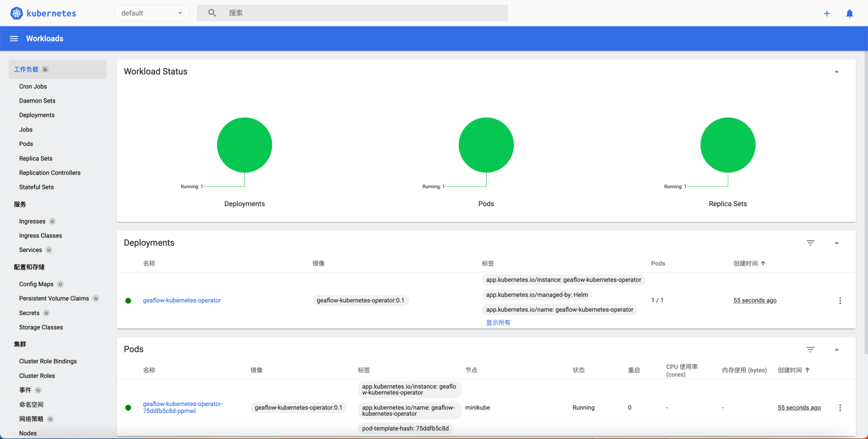Viewport: 868px width, 439px height.
Task: Click the Kubernetes logo icon
Action: (16, 13)
